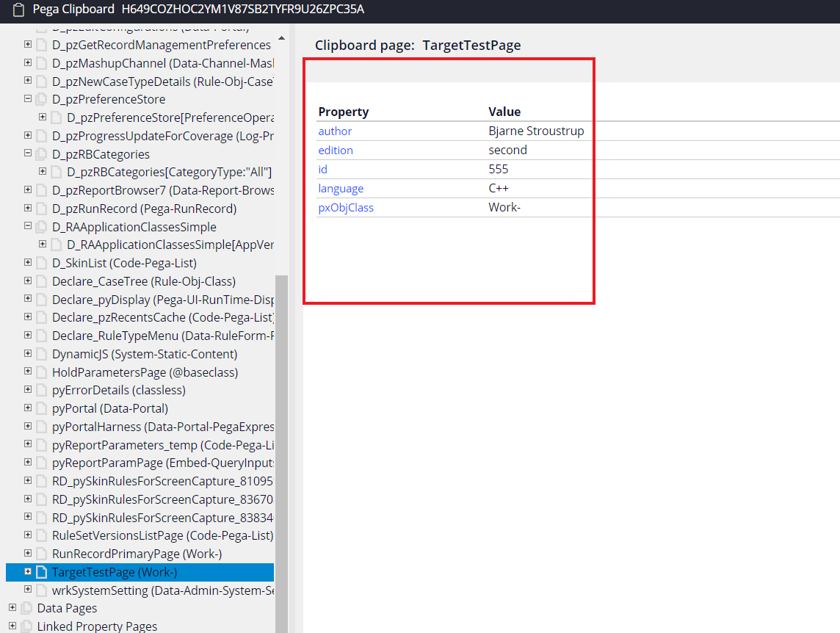Select D_RAApplicationClassesSimple[AppVer child page

[170, 245]
